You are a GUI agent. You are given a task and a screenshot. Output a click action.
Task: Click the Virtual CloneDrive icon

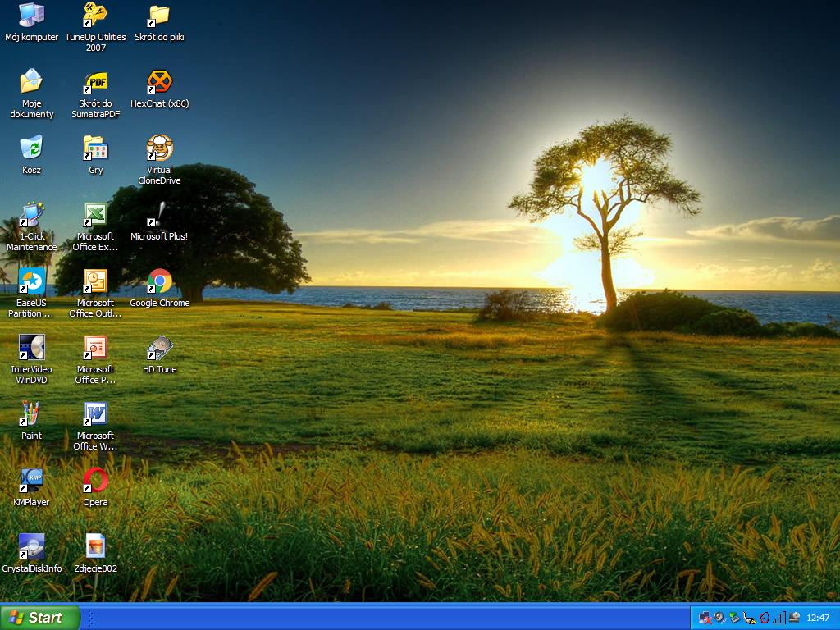[x=159, y=148]
